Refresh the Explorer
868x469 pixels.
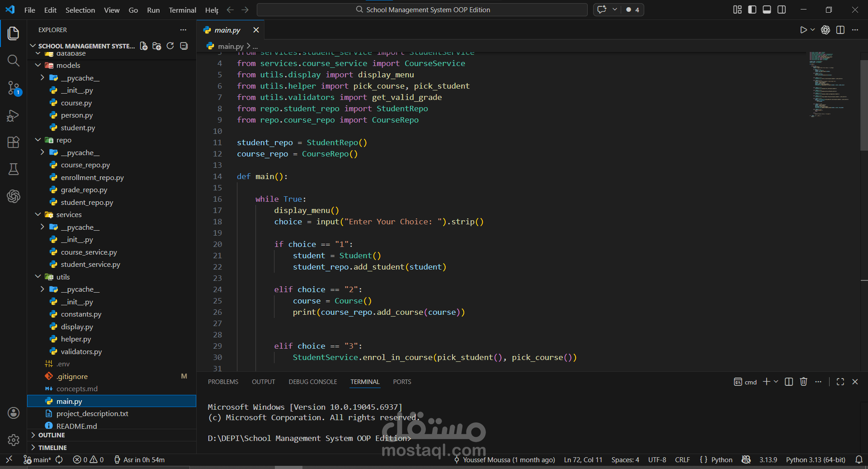pyautogui.click(x=170, y=46)
